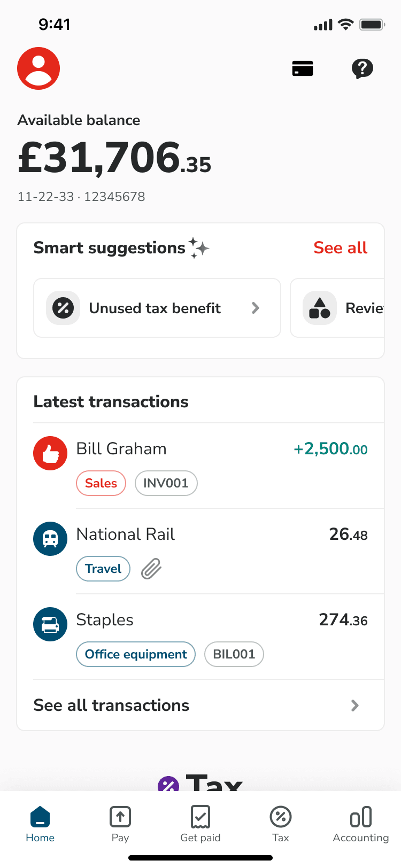Image resolution: width=401 pixels, height=868 pixels.
Task: Tap the Office equipment category tag
Action: (136, 654)
